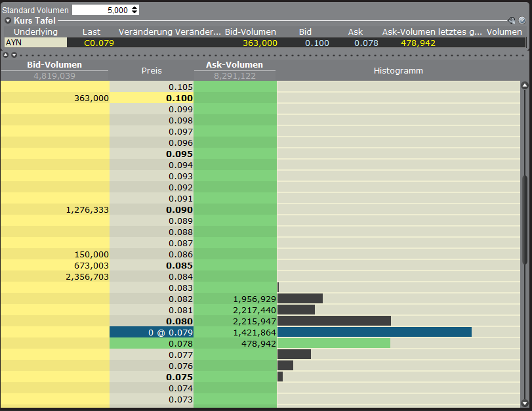Click the bid cell at price 0.090
This screenshot has height=411, width=532.
point(55,210)
